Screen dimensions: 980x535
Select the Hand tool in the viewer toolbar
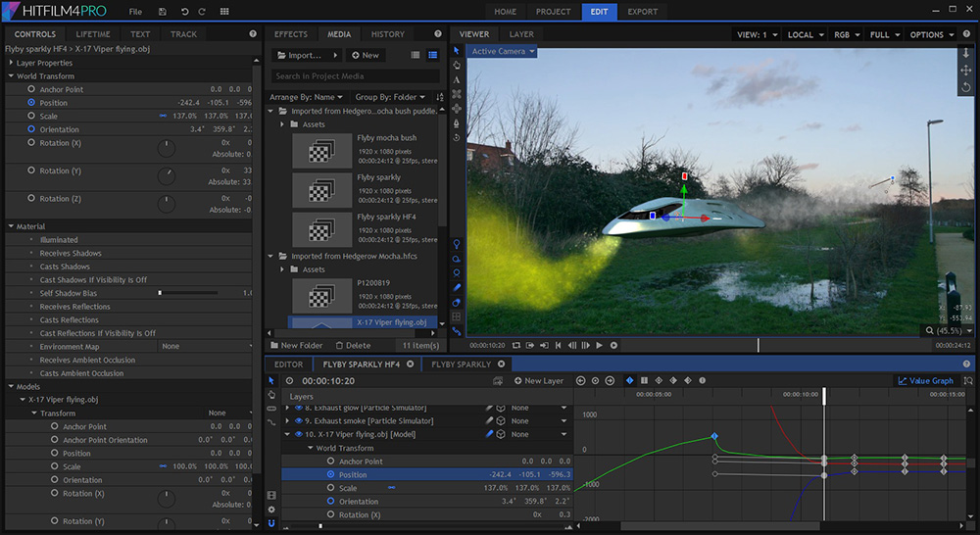pos(457,66)
